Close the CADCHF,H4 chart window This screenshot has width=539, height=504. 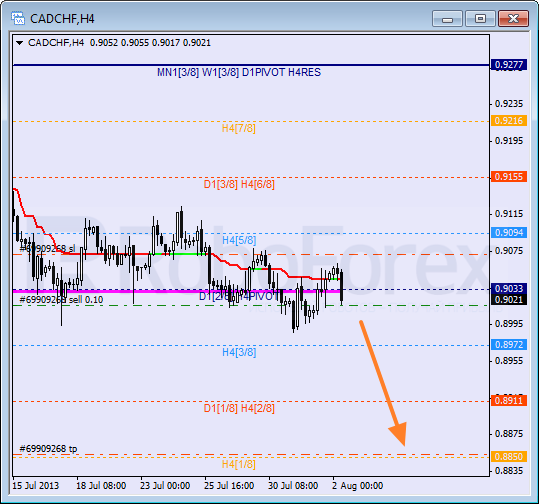[513, 19]
